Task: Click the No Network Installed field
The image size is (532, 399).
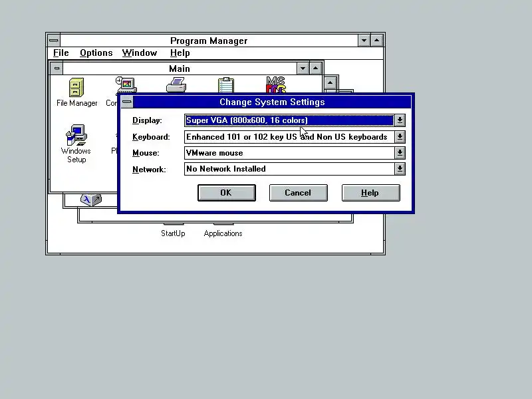Action: tap(289, 169)
